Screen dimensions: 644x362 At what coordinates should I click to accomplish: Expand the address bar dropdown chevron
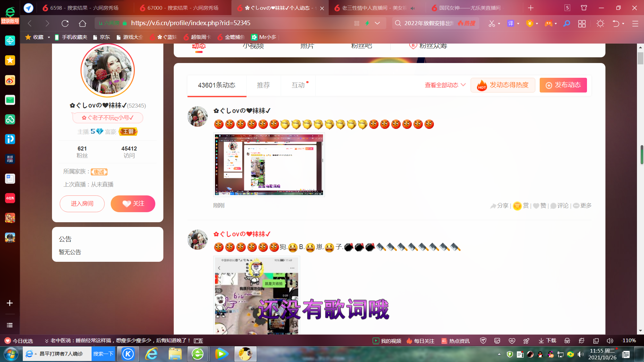377,23
